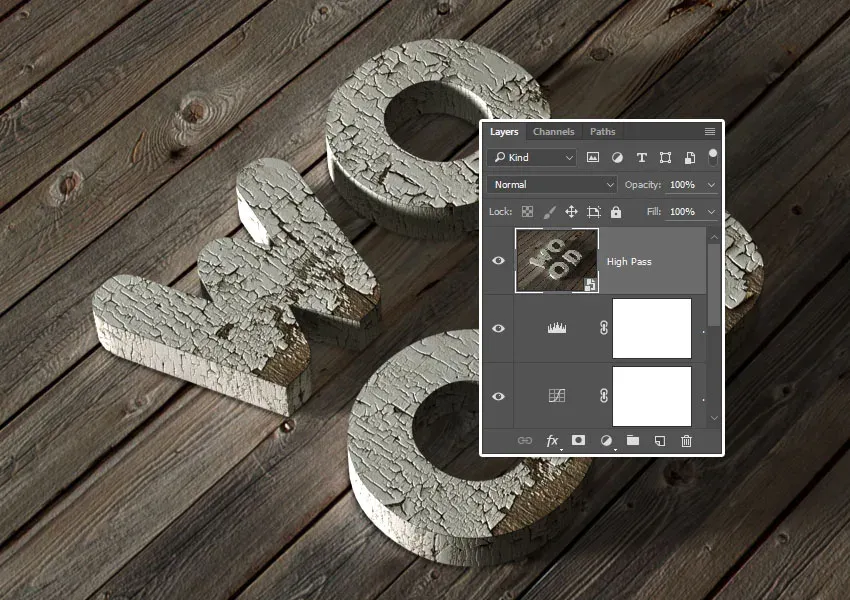Open the Fill slider arrow
The height and width of the screenshot is (600, 850).
[711, 212]
